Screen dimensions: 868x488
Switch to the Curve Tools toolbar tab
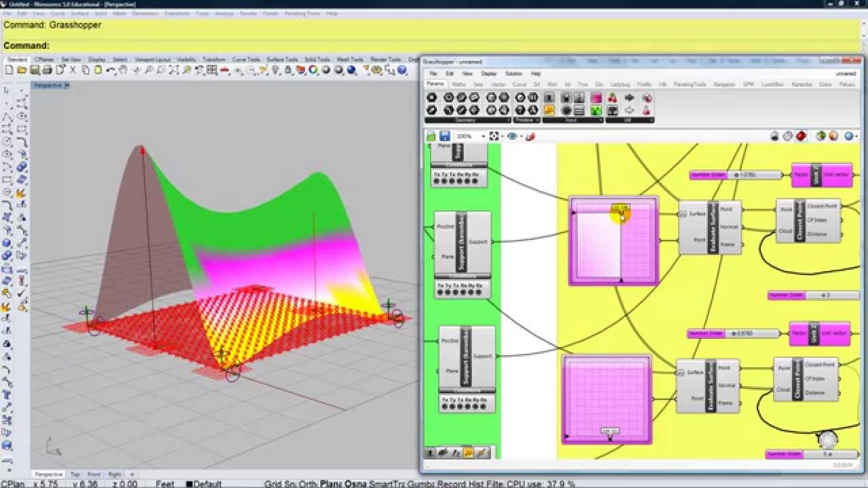[x=245, y=60]
